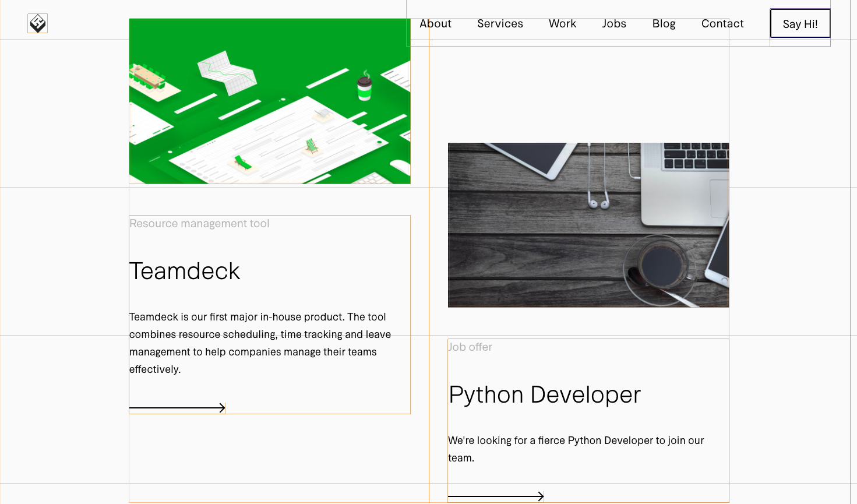Open the Blog link in navigation
The image size is (857, 504).
click(664, 24)
